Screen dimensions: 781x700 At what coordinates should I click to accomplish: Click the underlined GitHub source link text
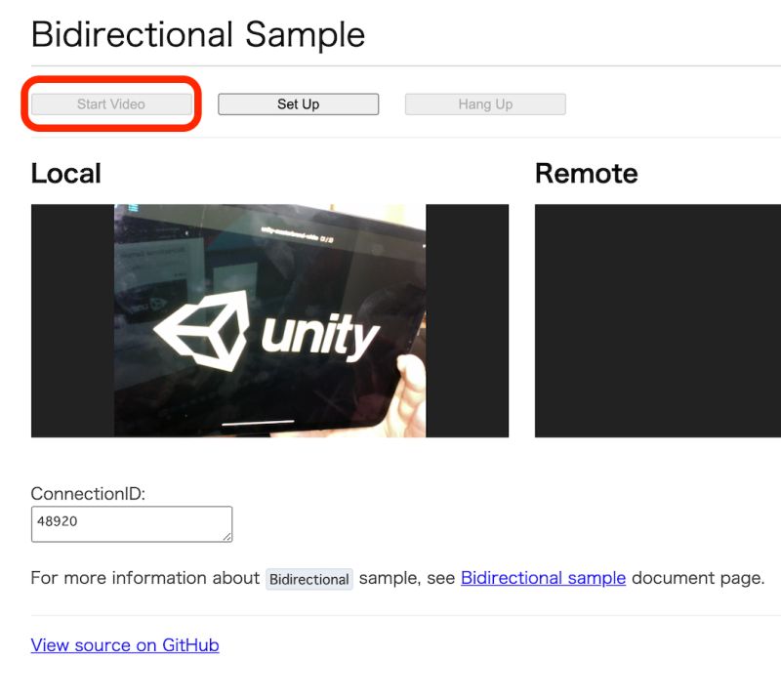[124, 644]
